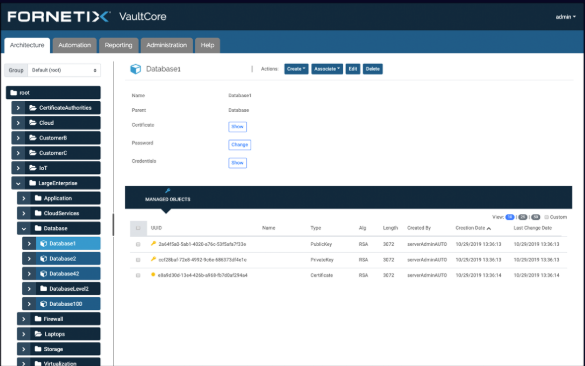Expand the IoT tree node

coord(18,168)
